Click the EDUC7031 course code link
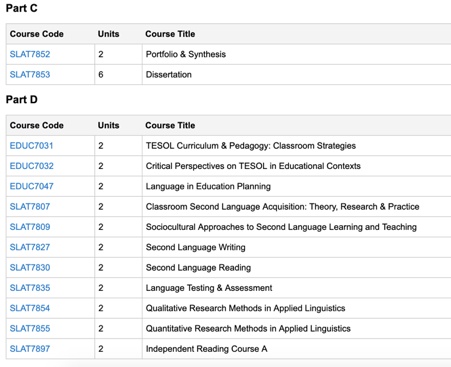Viewport: 451px width, 367px height. point(31,146)
